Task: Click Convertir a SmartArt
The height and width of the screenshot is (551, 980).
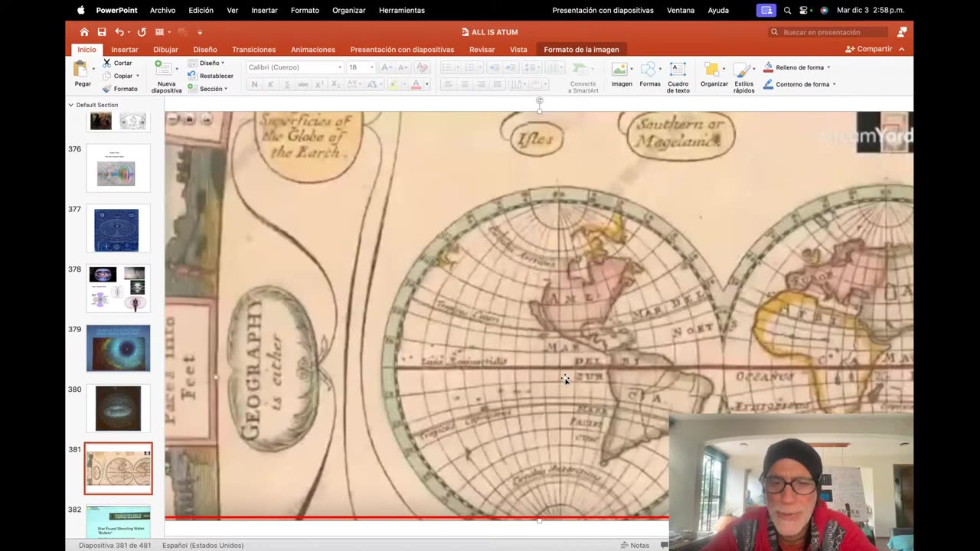Action: [x=583, y=77]
